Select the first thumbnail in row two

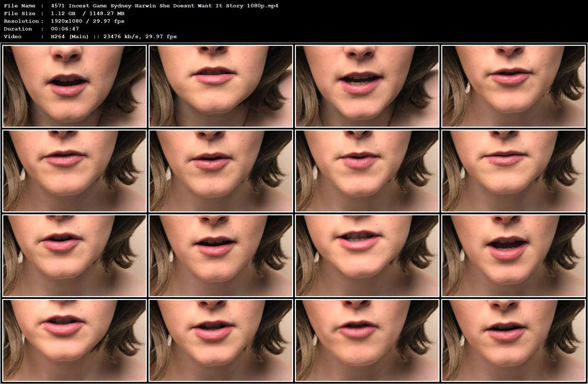point(74,171)
